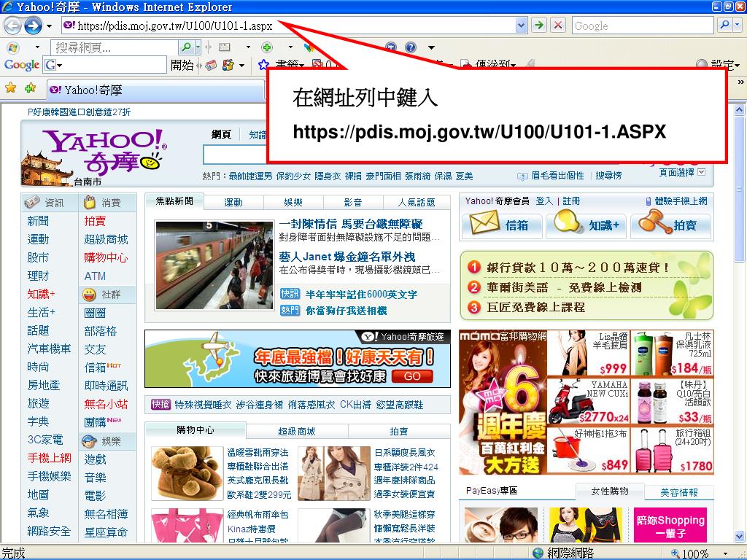Switch to the 運動 news tab
Screen dimensions: 747x560
(233, 203)
